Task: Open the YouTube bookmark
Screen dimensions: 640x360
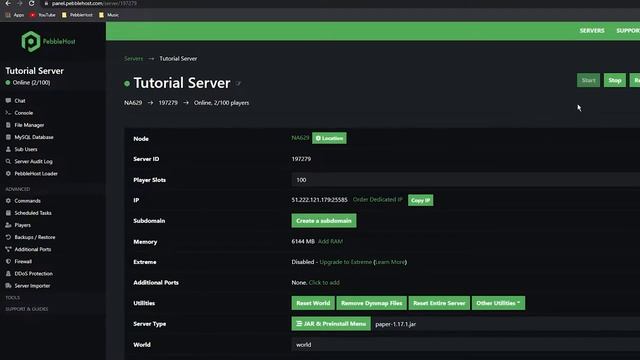Action: 42,15
